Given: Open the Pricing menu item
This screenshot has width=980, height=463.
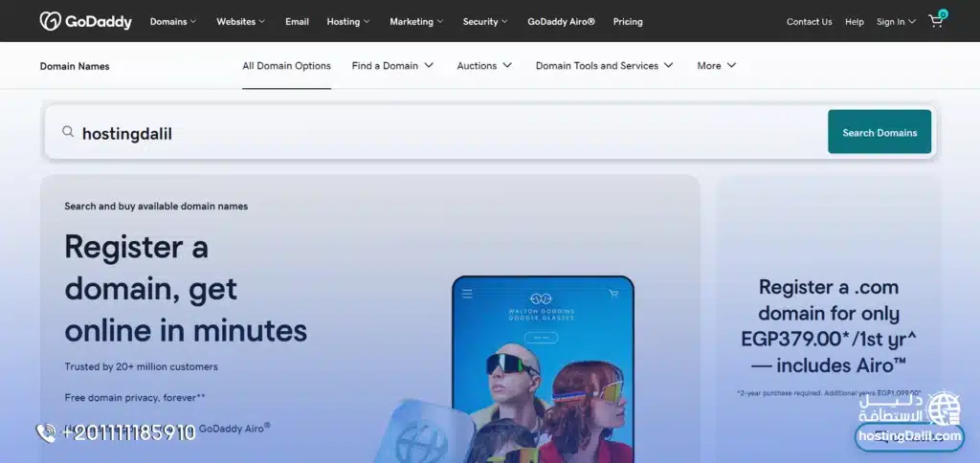Looking at the screenshot, I should pos(627,21).
